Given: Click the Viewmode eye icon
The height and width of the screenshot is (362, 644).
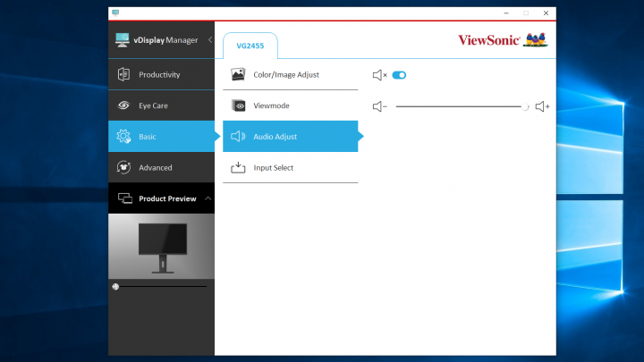Looking at the screenshot, I should [238, 105].
